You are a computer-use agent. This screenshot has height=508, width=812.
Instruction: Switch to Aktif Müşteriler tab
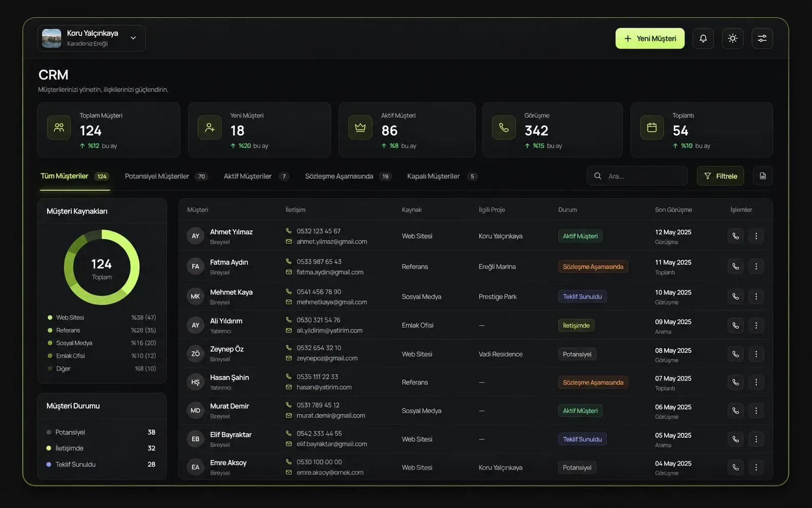click(x=257, y=176)
